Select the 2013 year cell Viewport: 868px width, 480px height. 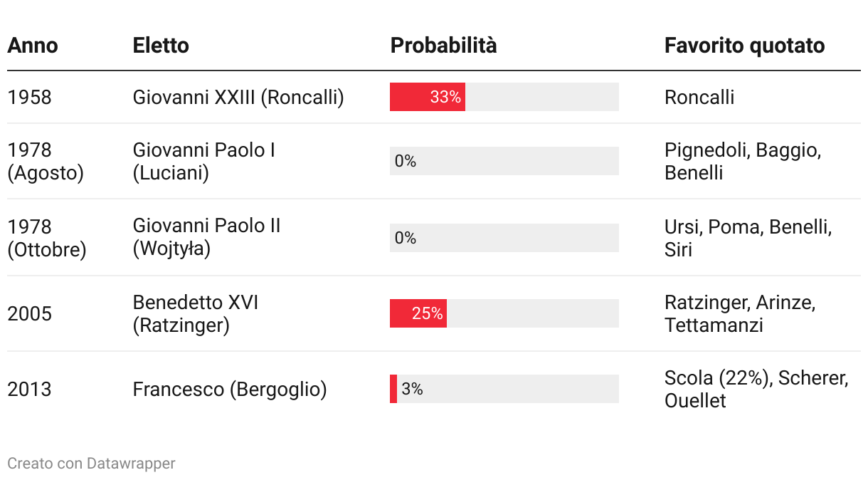tap(30, 390)
